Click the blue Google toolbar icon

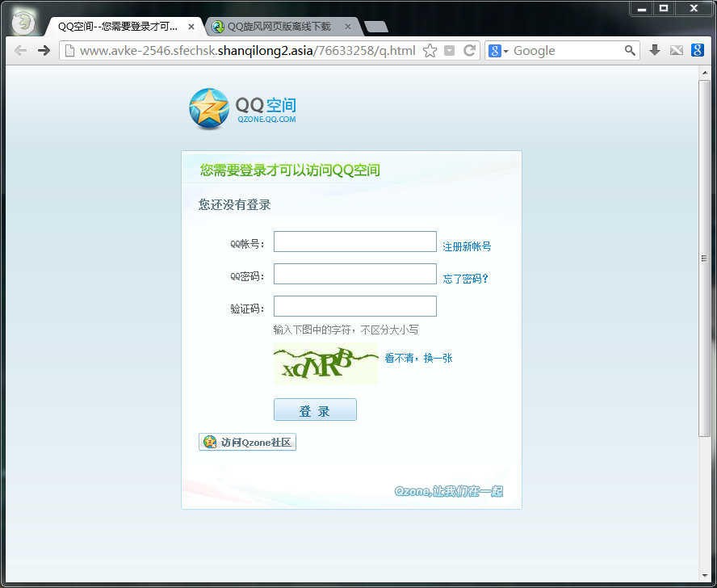(x=698, y=50)
